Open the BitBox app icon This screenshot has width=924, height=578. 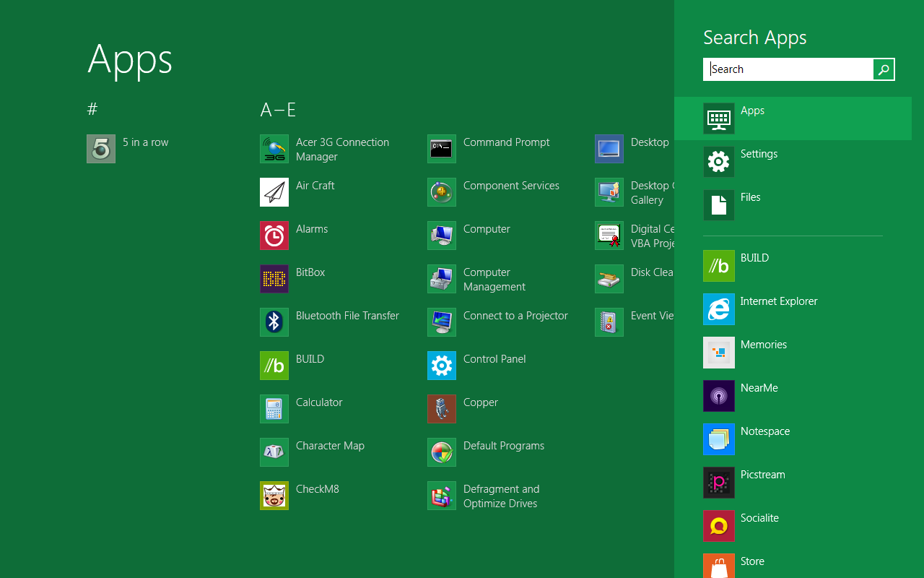pyautogui.click(x=274, y=279)
